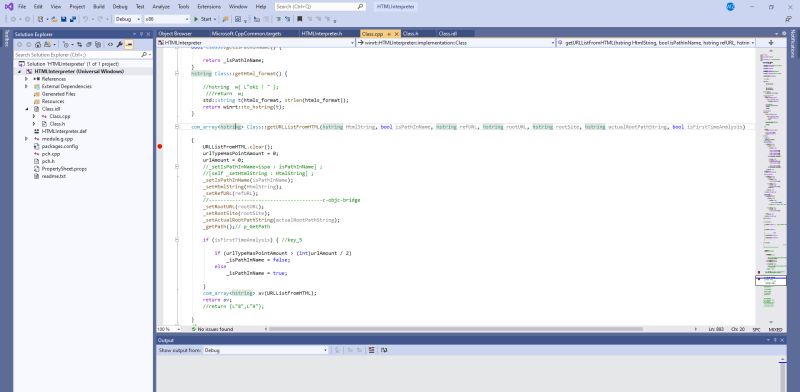This screenshot has height=392, width=800.
Task: Switch to the Object Browser tab
Action: pyautogui.click(x=176, y=34)
